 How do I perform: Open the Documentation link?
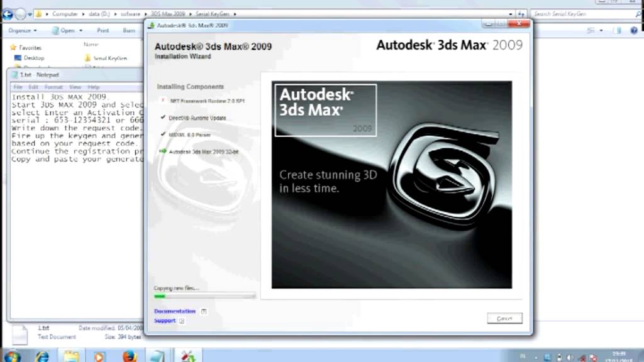pyautogui.click(x=175, y=311)
